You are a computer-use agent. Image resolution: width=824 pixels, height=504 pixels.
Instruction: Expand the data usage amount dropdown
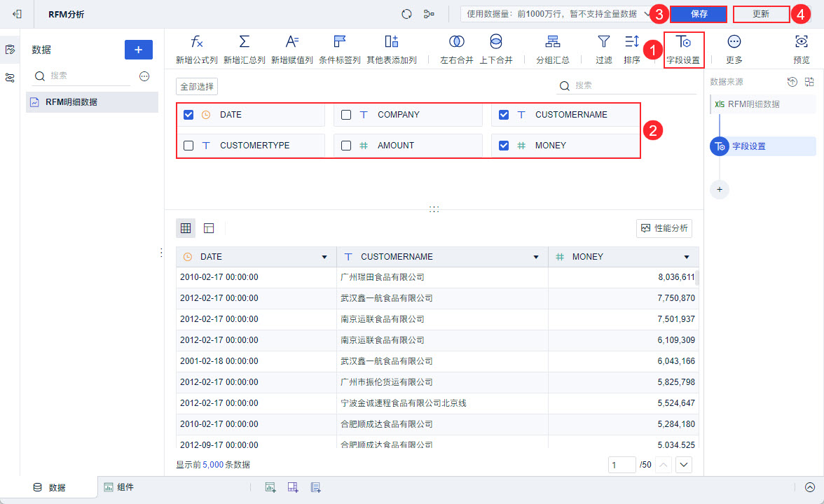point(555,14)
